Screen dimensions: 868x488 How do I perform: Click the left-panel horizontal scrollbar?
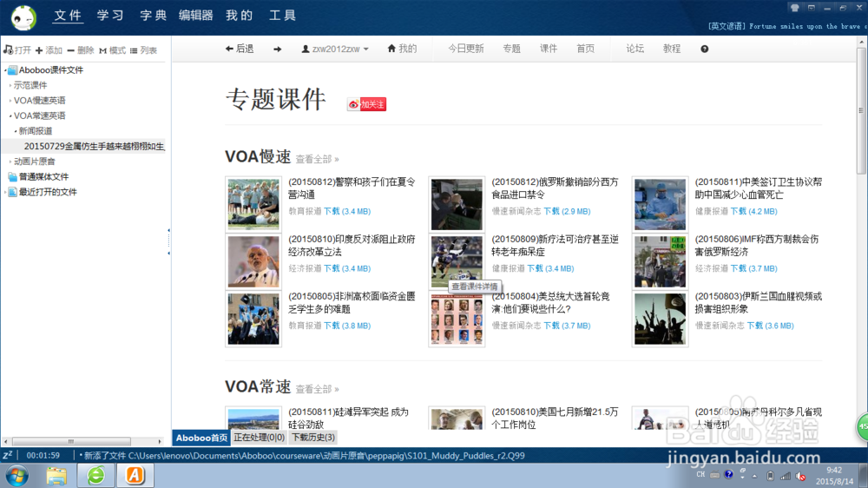pos(71,441)
